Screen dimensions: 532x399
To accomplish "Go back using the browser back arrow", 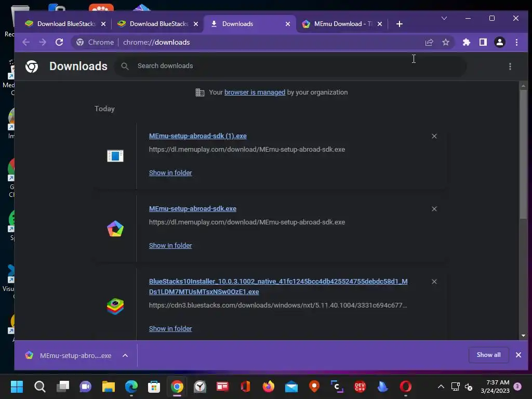I will click(26, 42).
